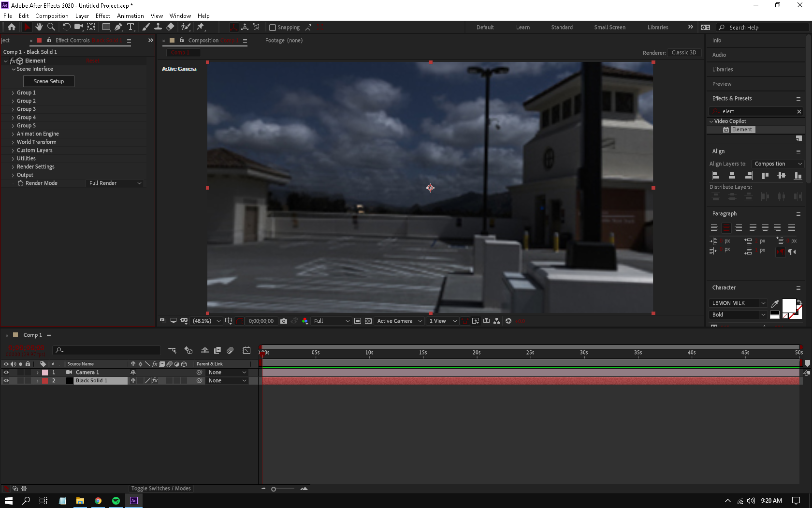Click the Scene Setup button

click(x=48, y=81)
